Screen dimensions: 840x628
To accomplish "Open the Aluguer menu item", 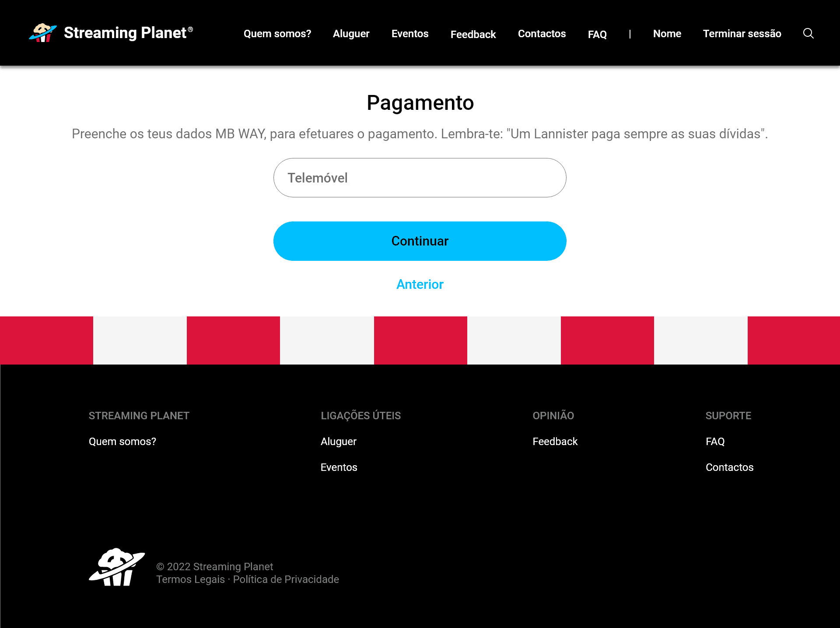I will pos(351,34).
